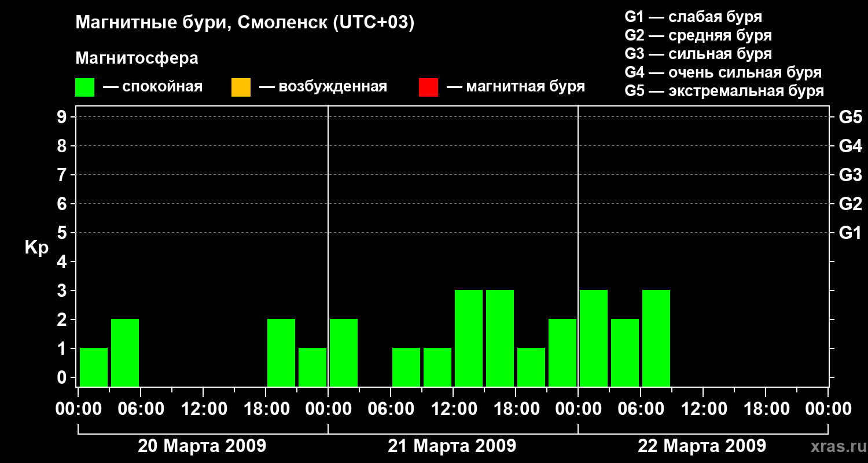Click the 18:00–21:00 bar on 20 March
Screen dimensions: 868x463
click(x=281, y=352)
